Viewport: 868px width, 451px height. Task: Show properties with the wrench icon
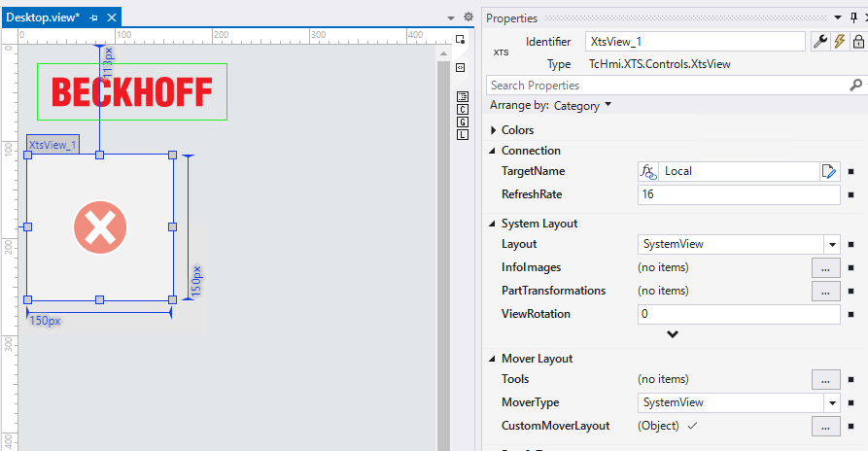coord(820,41)
